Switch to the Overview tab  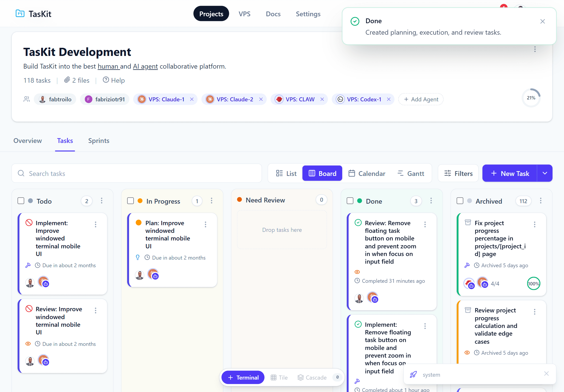(x=27, y=141)
